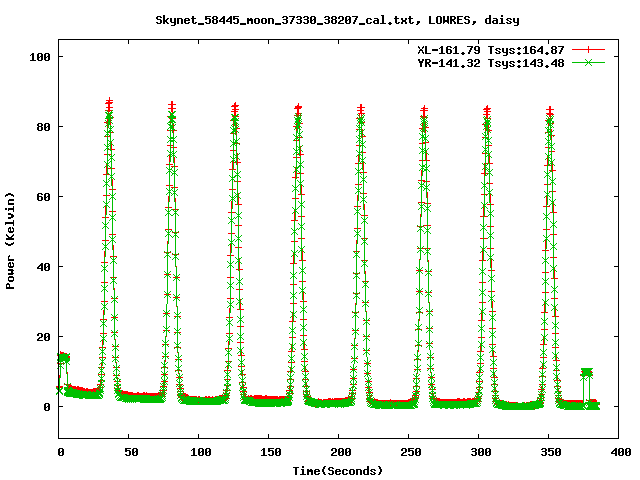Click the x-axis tick label 350
Viewport: 640px width, 480px height.
(x=551, y=452)
